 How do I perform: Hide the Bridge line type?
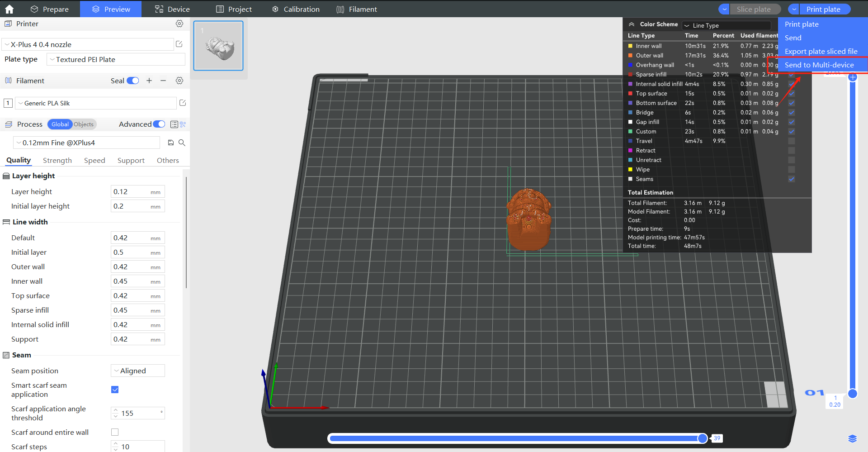coord(792,113)
